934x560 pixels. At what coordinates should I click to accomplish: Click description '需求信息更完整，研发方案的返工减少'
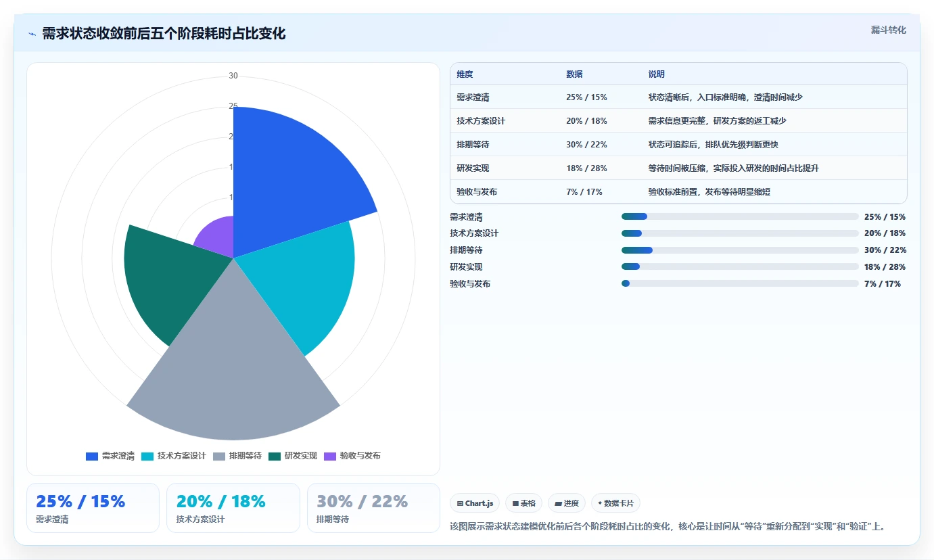tap(717, 121)
